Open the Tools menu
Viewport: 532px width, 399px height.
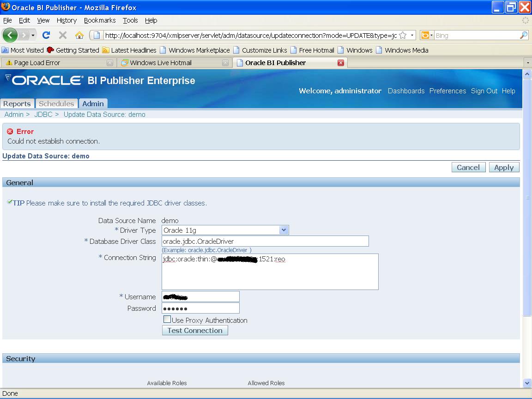point(130,20)
